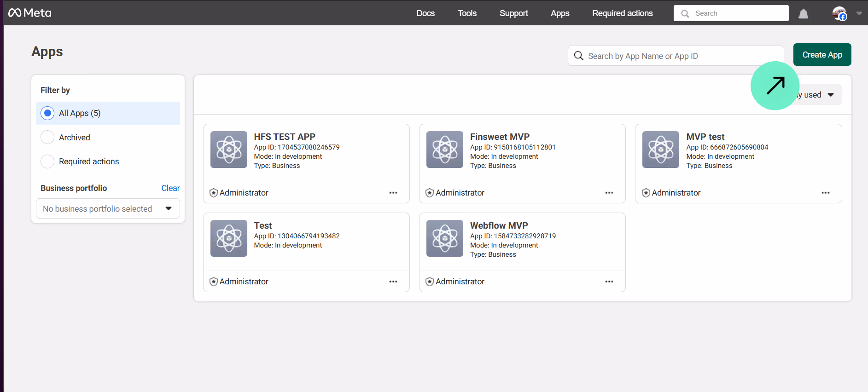Click the HFS TEST APP icon
868x392 pixels.
coord(229,150)
